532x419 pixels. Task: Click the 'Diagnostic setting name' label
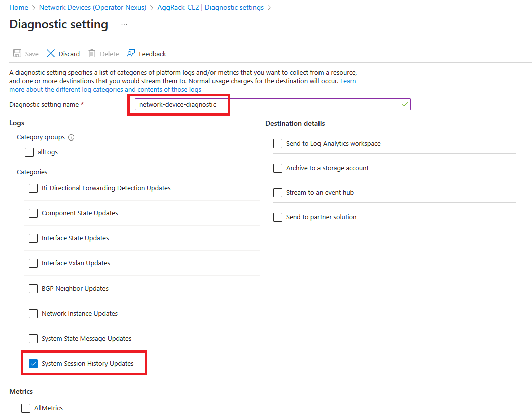(44, 105)
